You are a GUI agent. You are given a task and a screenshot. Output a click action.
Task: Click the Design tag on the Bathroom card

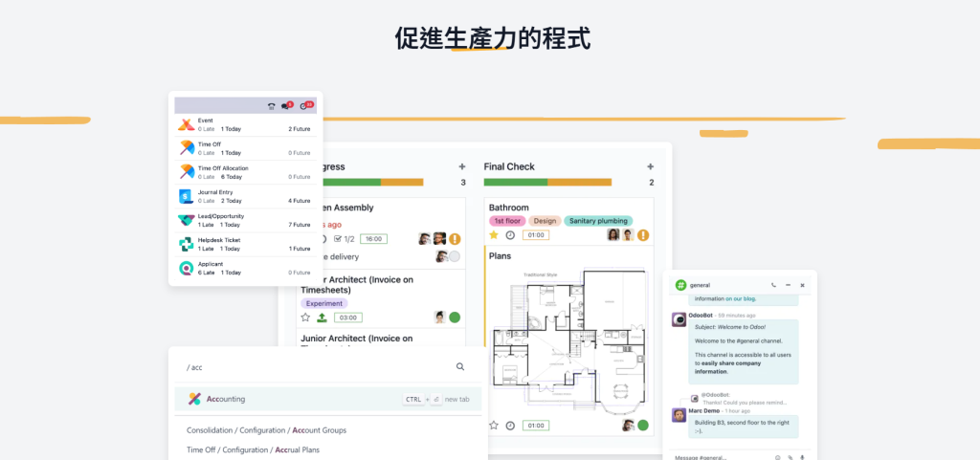(545, 221)
